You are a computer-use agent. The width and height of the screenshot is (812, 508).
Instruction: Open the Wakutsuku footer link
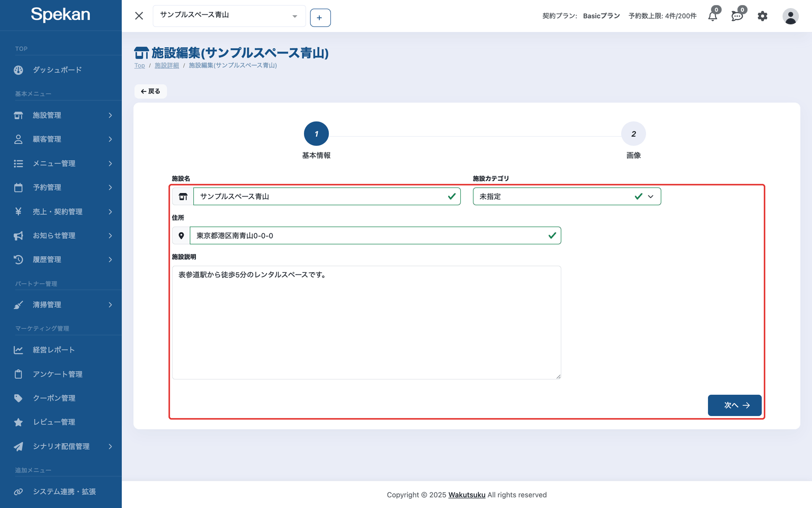point(467,495)
